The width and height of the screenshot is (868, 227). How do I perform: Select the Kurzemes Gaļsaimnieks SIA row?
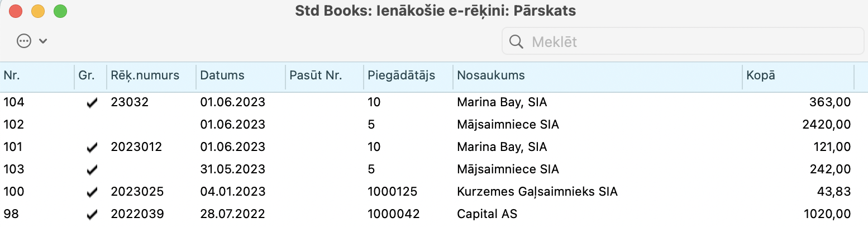pos(537,192)
